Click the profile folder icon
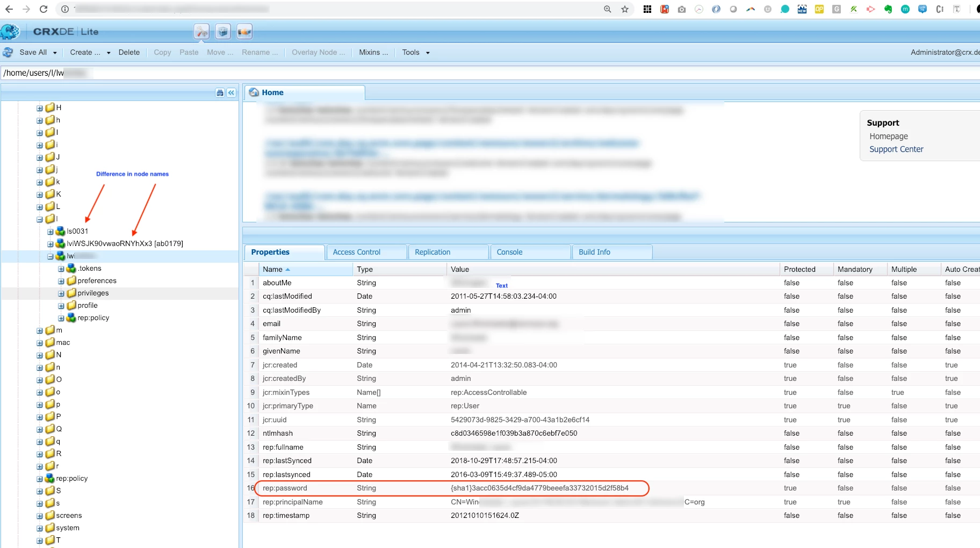Screen dimensions: 980x548 point(71,305)
